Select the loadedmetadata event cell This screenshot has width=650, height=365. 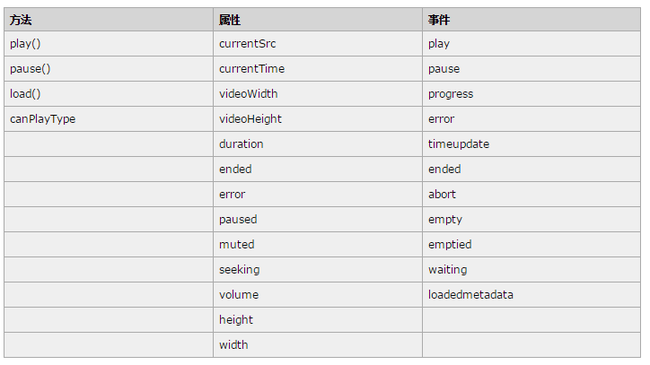pyautogui.click(x=531, y=294)
